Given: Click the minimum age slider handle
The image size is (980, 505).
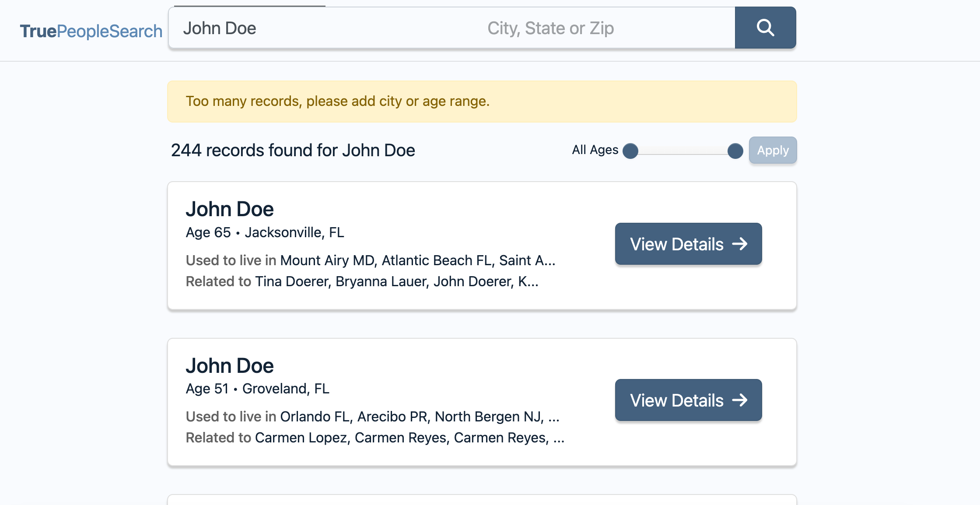Looking at the screenshot, I should coord(630,151).
